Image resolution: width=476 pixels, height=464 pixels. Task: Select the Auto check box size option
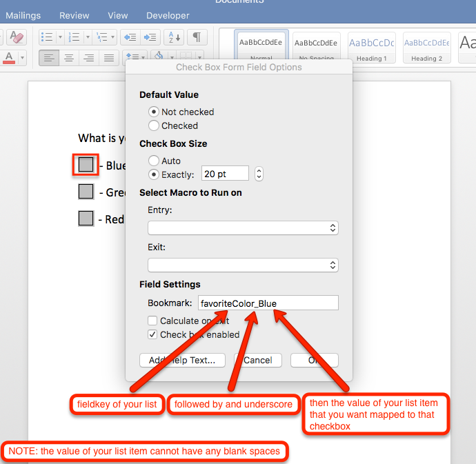tap(154, 161)
